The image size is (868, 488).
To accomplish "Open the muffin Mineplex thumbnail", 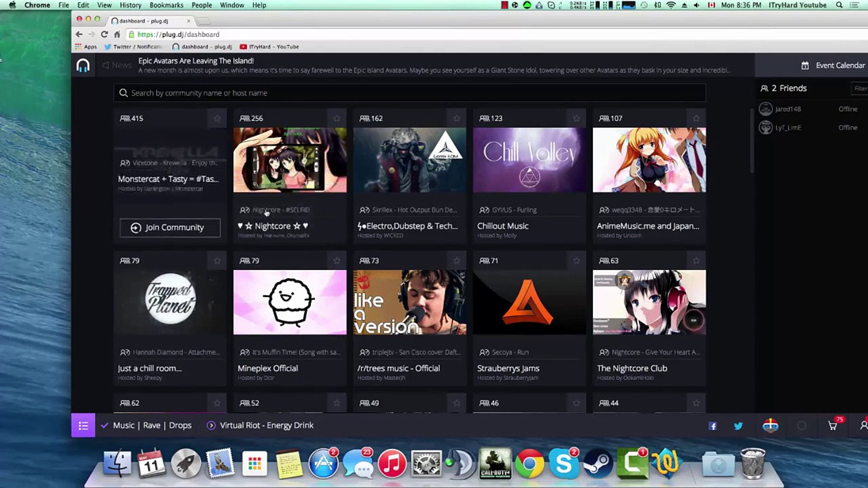I will (x=290, y=302).
